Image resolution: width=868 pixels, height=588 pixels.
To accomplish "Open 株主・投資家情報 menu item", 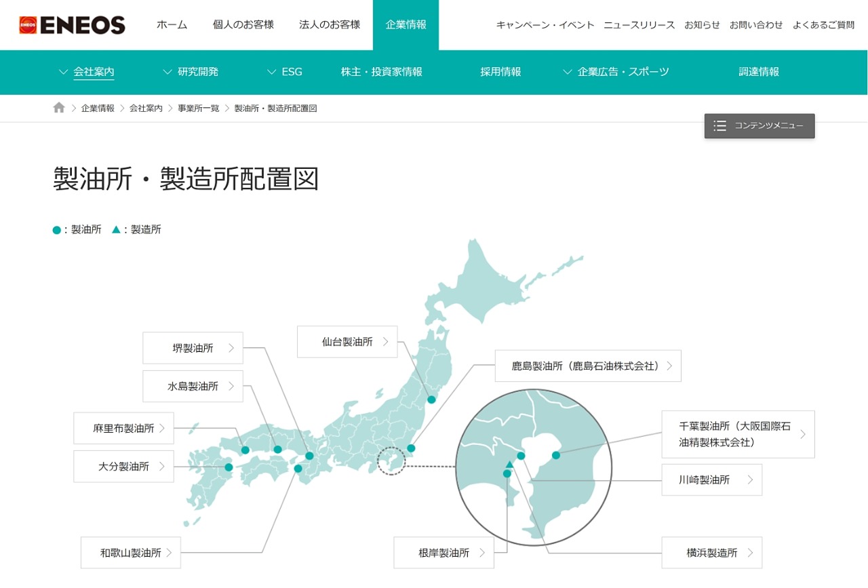I will 382,72.
